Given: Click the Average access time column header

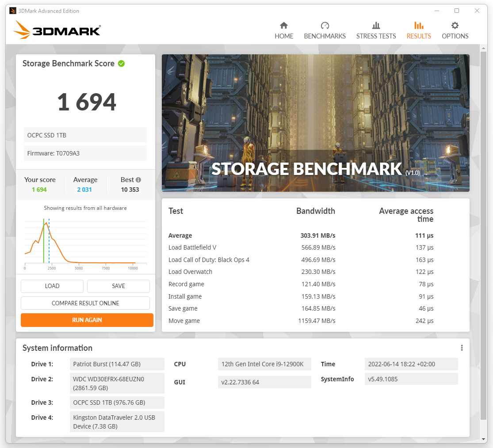Looking at the screenshot, I should click(406, 215).
